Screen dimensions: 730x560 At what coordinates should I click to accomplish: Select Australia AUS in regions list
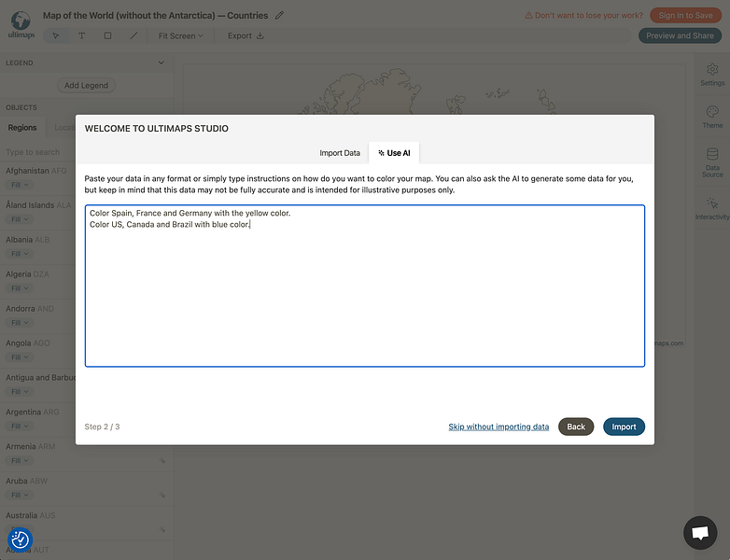pyautogui.click(x=30, y=515)
